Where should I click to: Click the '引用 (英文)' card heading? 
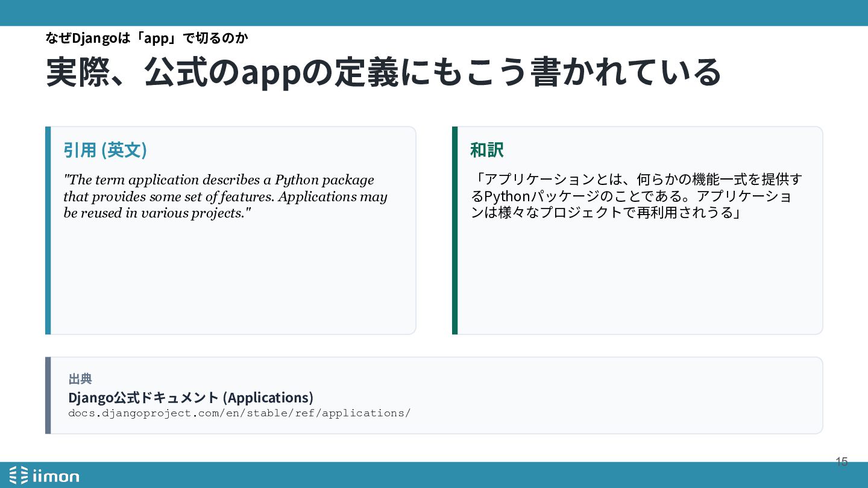coord(105,150)
